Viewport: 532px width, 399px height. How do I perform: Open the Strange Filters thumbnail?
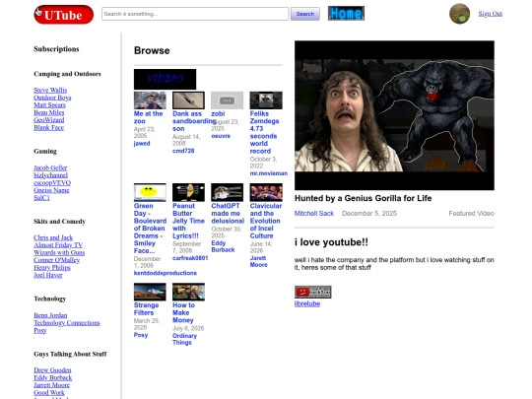150,292
